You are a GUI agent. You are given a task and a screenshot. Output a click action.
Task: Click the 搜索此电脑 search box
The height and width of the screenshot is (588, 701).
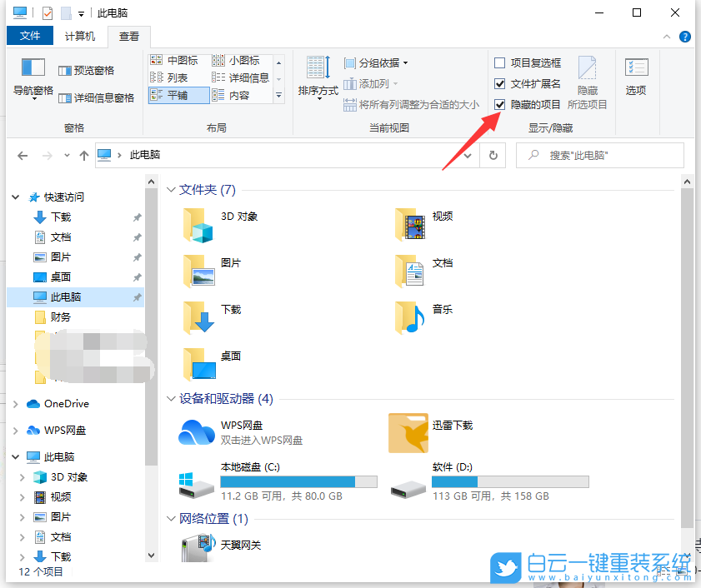[599, 155]
